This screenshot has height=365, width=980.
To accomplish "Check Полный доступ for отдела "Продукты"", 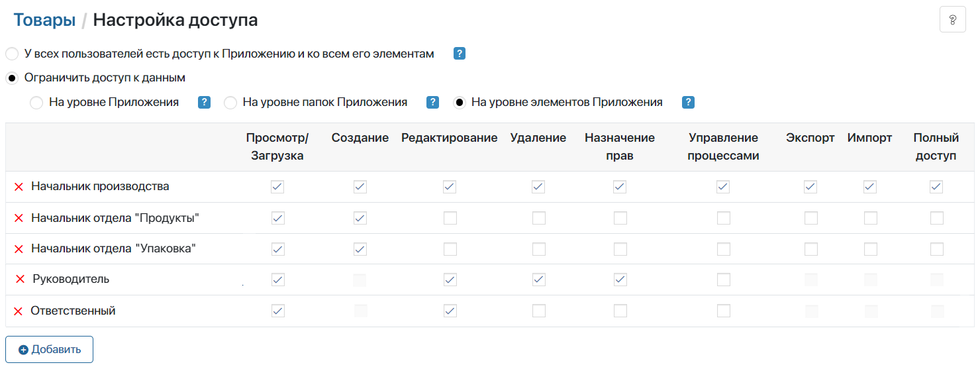I will tap(937, 218).
